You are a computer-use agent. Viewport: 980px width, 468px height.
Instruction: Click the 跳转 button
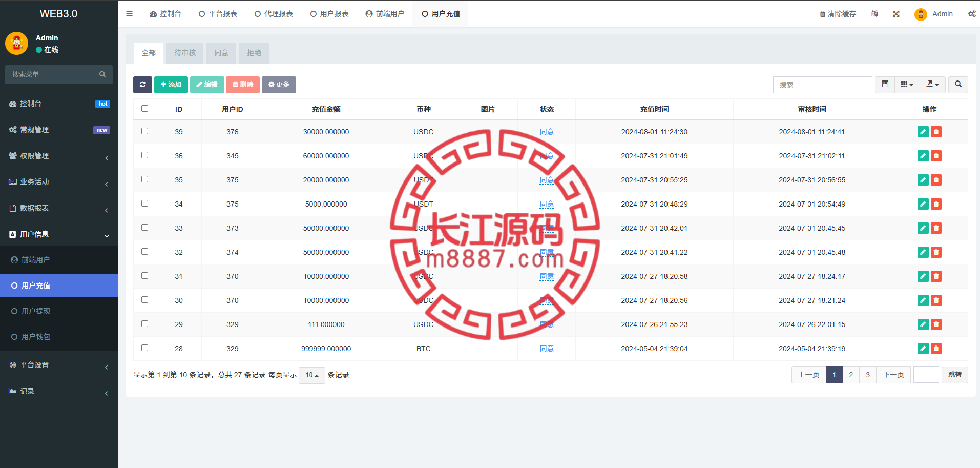[x=955, y=375]
